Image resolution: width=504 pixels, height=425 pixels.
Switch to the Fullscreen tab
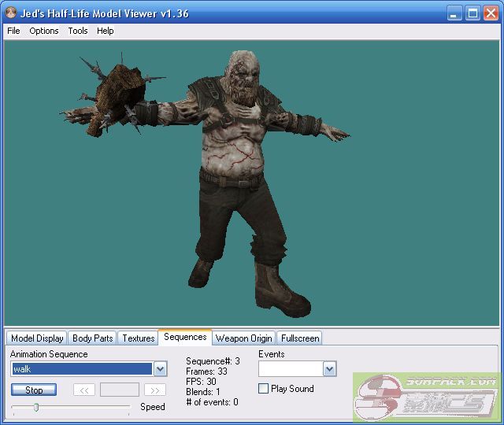[300, 338]
